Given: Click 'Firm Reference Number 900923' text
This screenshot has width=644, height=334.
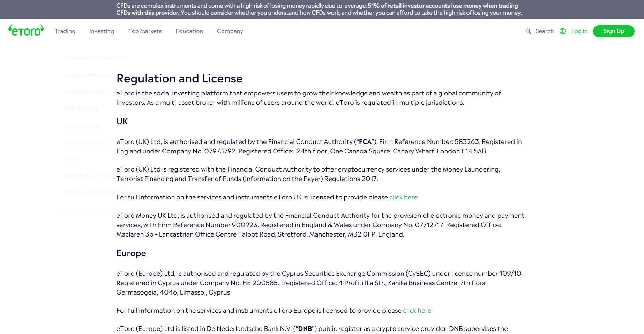Looking at the screenshot, I should click(x=208, y=225).
